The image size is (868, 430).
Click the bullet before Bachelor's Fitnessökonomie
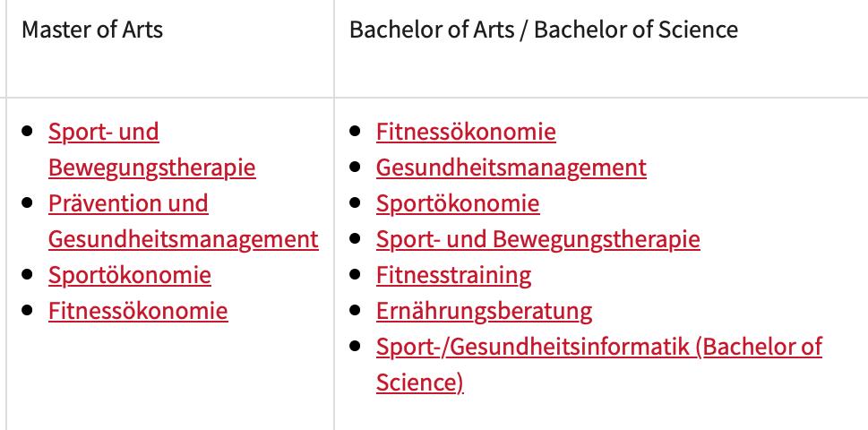357,131
